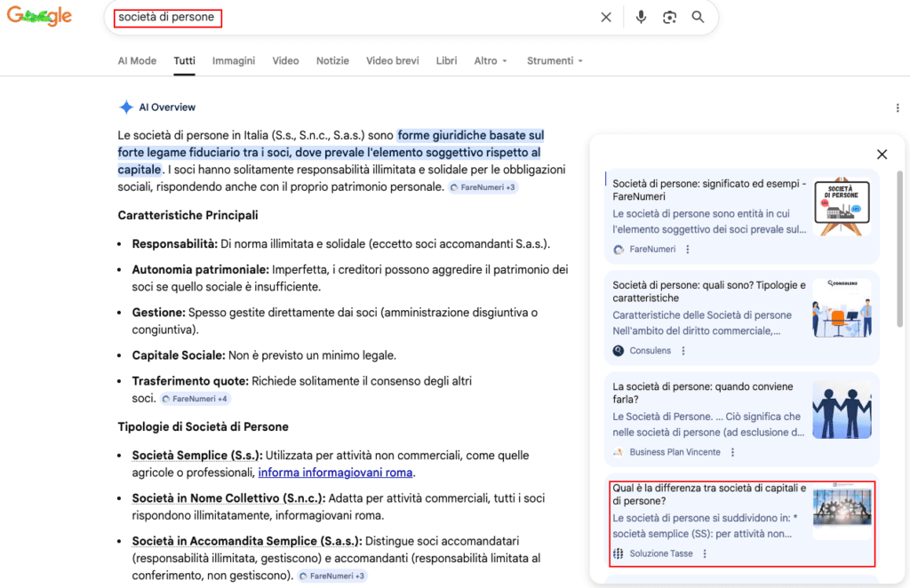This screenshot has height=588, width=910.
Task: Close the sources side panel
Action: pos(882,154)
